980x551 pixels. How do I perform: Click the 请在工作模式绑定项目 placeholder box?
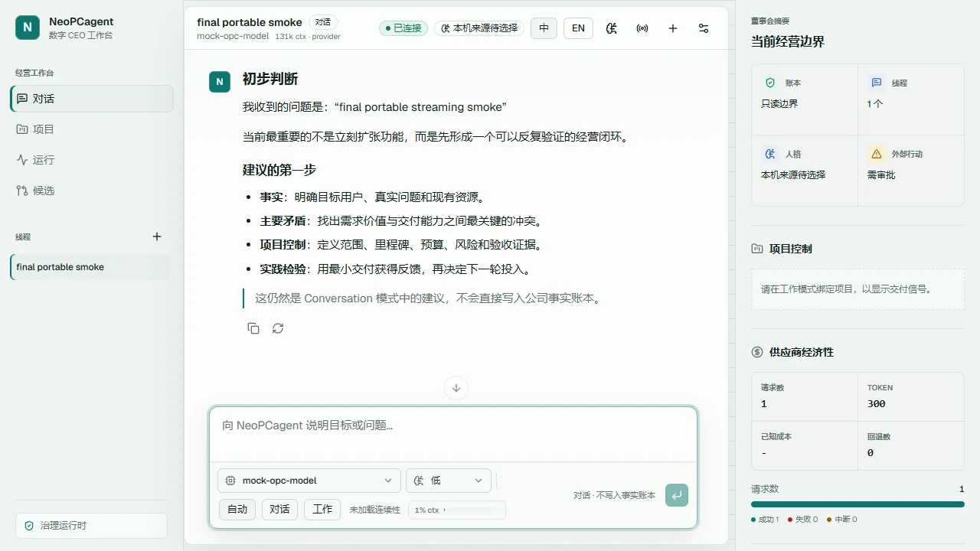pos(857,289)
